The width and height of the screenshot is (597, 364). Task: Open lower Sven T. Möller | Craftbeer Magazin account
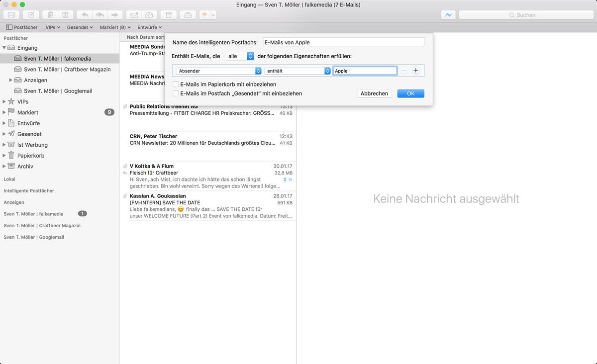[x=42, y=226]
